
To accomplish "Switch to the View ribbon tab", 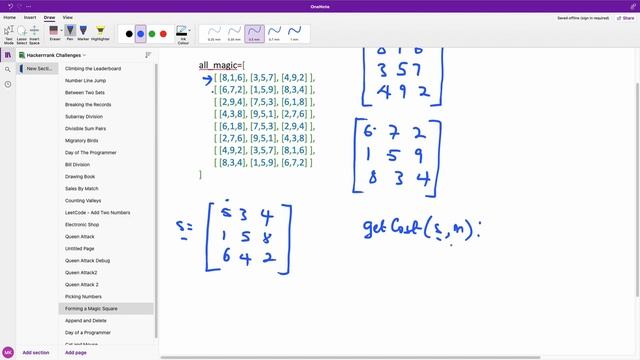I will click(67, 18).
